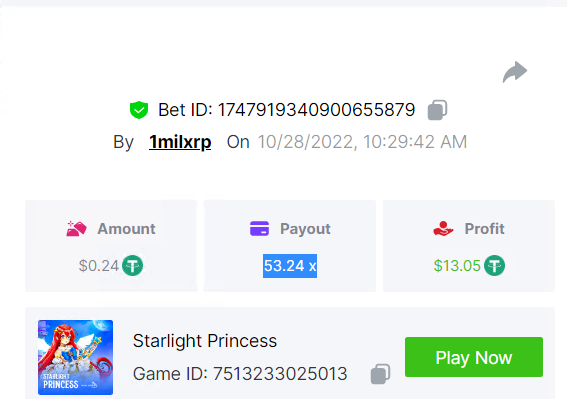Click the Bet ID number text
567x399 pixels.
[316, 110]
